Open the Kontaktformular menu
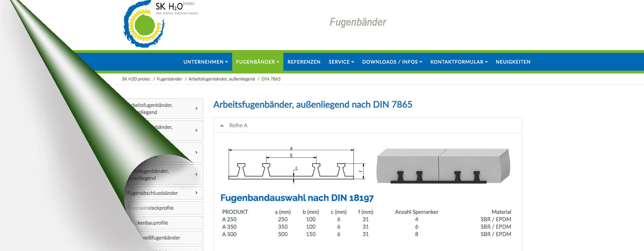The image size is (644, 251). (459, 62)
